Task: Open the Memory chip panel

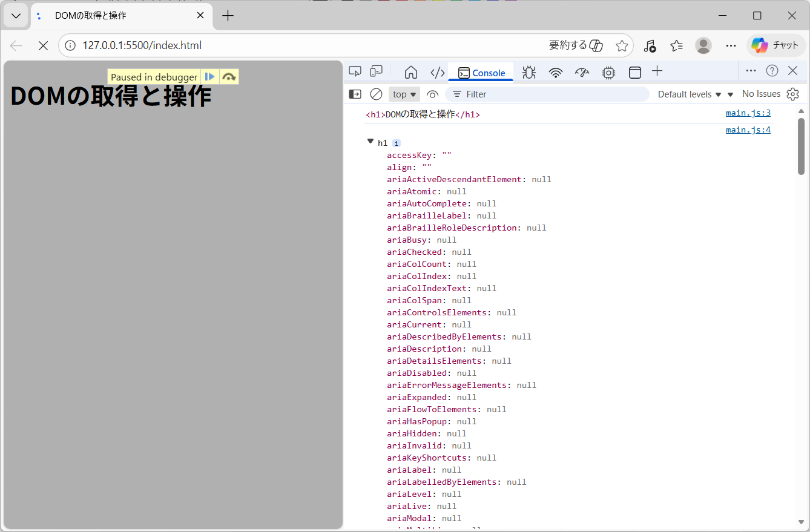Action: pyautogui.click(x=608, y=73)
